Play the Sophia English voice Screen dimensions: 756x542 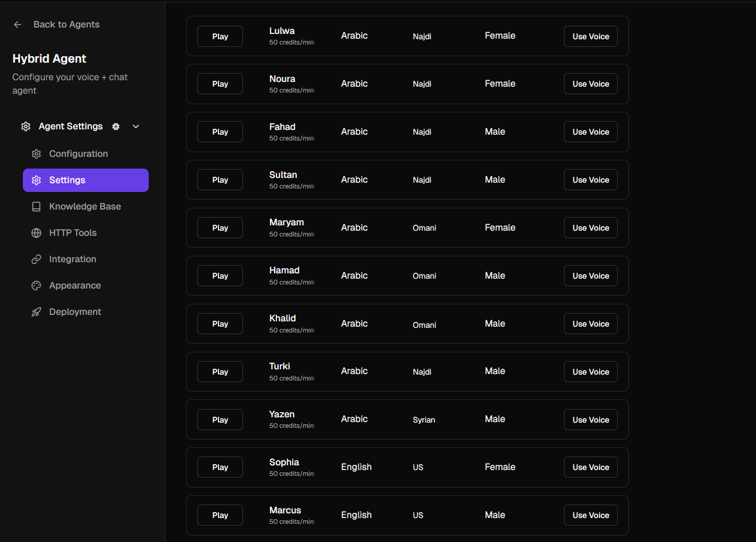point(220,467)
